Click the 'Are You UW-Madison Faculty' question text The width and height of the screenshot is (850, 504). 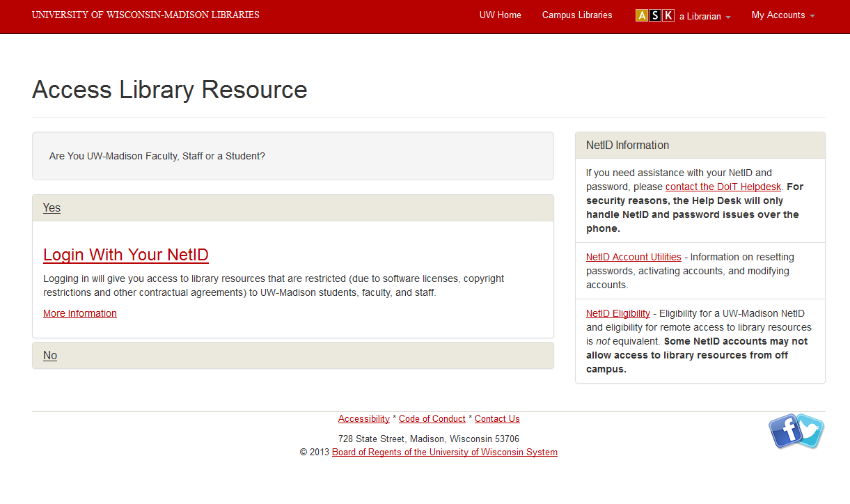tap(157, 156)
